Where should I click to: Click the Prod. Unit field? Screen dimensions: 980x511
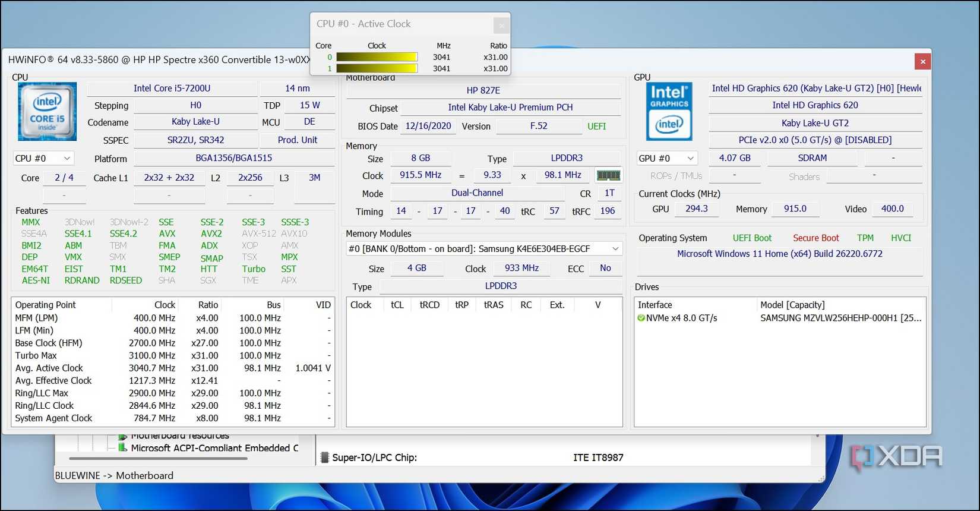coord(298,140)
